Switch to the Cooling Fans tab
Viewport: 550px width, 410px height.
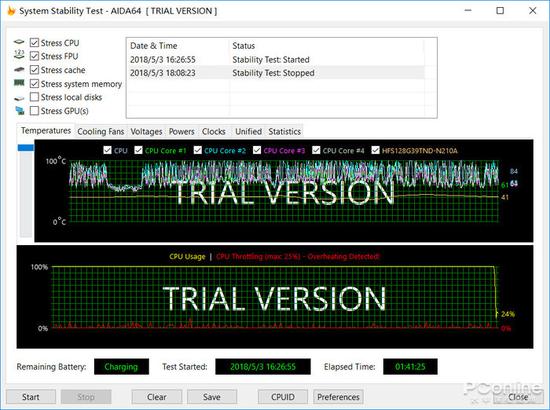point(101,132)
